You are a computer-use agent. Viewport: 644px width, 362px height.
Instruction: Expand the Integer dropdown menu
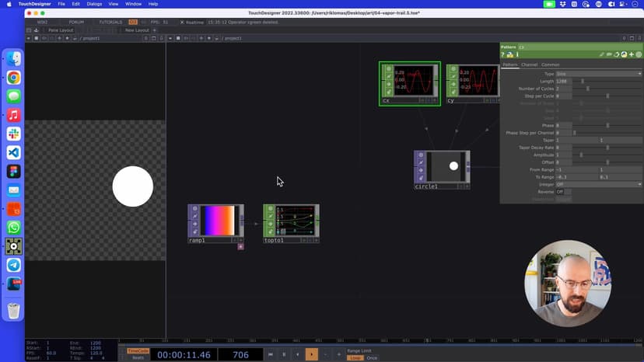pyautogui.click(x=598, y=185)
